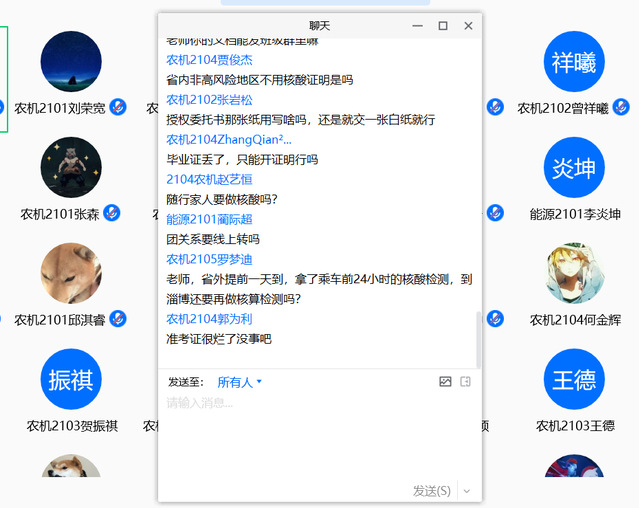Select the 王德 blue circle avatar
This screenshot has width=639, height=508.
[x=573, y=381]
